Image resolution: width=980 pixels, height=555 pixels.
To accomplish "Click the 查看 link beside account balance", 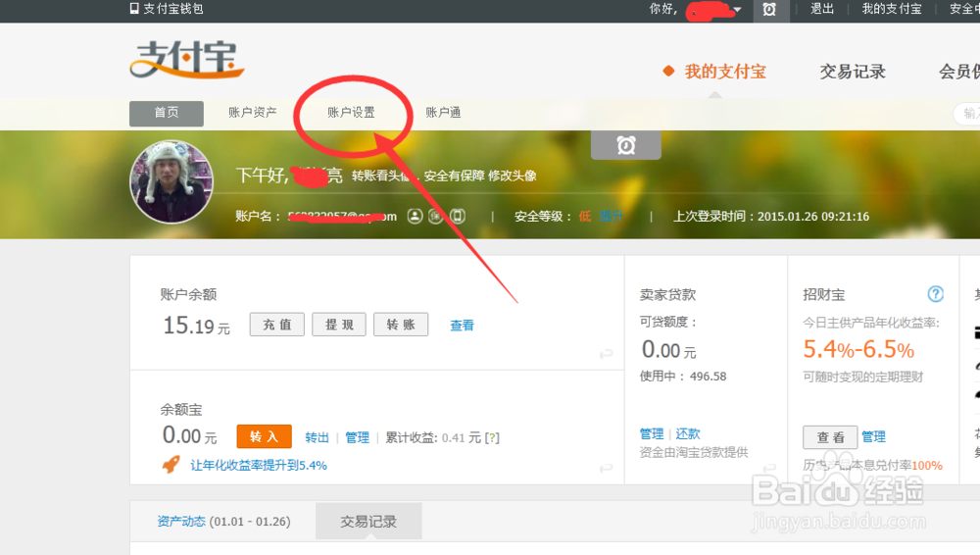I will (x=462, y=326).
